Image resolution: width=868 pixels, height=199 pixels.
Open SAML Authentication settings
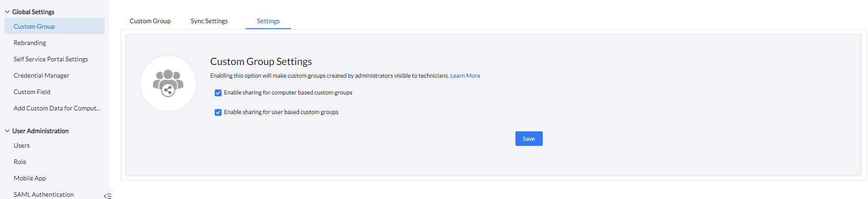(44, 194)
